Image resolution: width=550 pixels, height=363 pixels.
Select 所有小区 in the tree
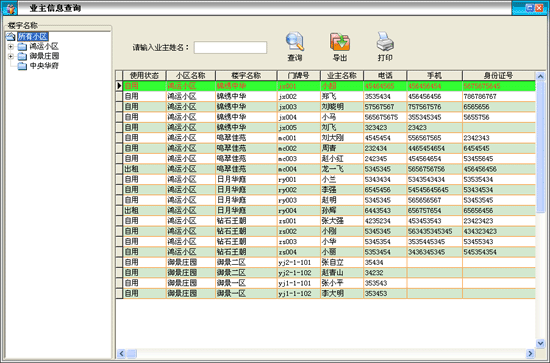coord(33,36)
